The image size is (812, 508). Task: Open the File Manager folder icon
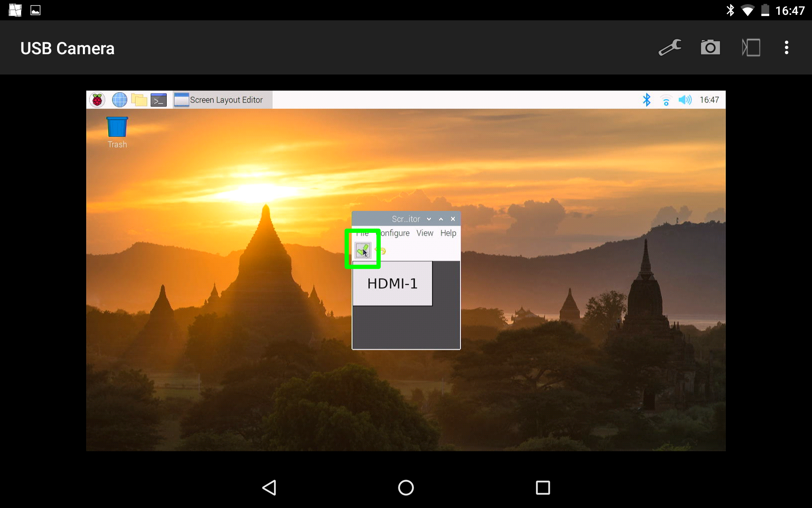139,100
